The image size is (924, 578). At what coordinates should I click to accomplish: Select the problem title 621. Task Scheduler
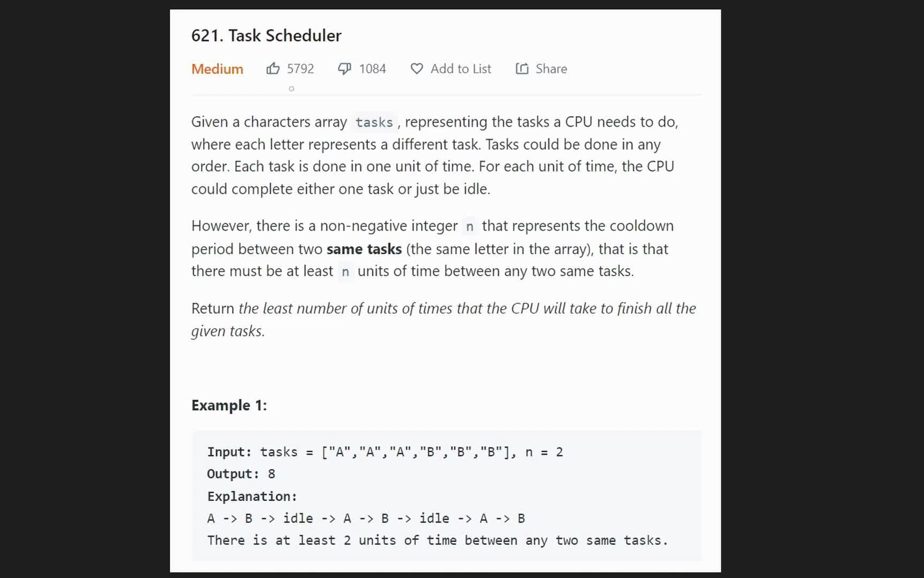coord(266,35)
